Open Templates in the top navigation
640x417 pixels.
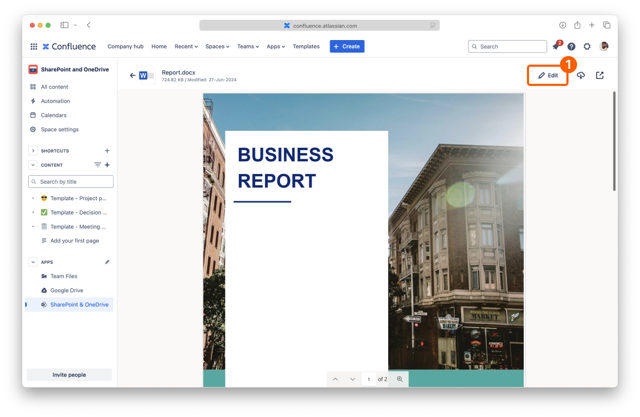click(x=306, y=46)
